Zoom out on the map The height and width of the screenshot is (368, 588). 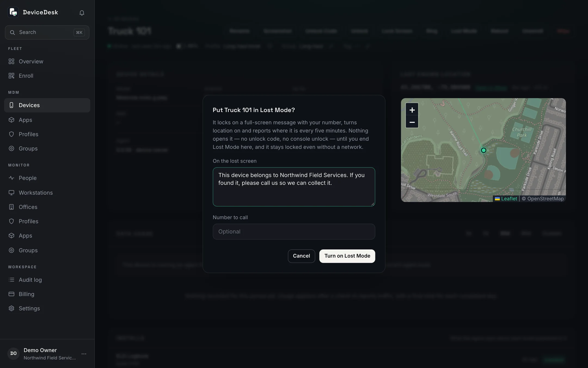point(412,122)
